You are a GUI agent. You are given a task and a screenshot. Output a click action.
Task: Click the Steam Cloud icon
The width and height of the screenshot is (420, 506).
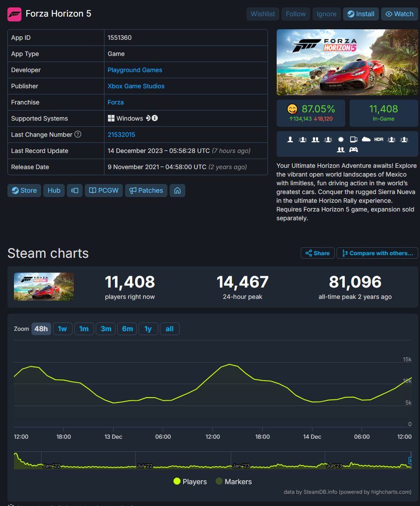click(366, 139)
